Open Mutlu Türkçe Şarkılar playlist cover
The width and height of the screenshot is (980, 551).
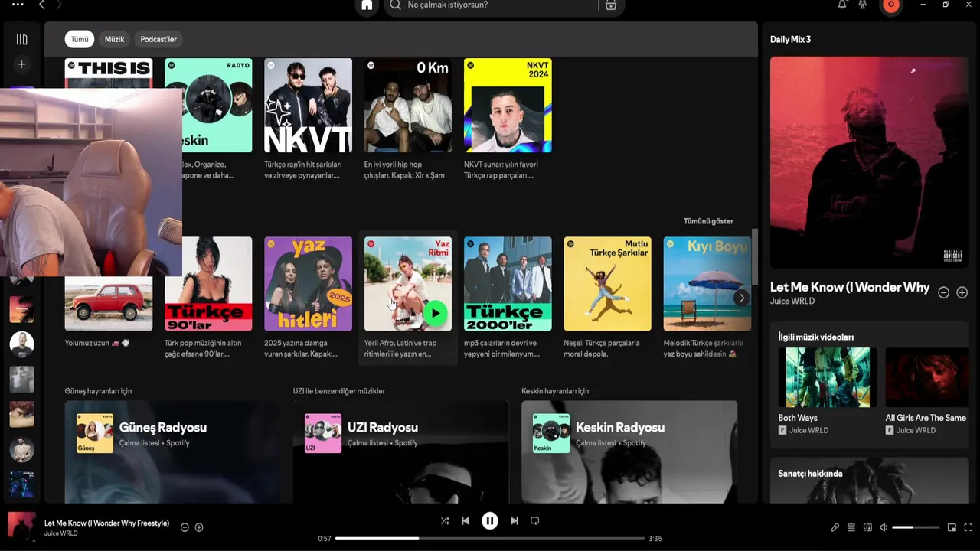click(608, 284)
